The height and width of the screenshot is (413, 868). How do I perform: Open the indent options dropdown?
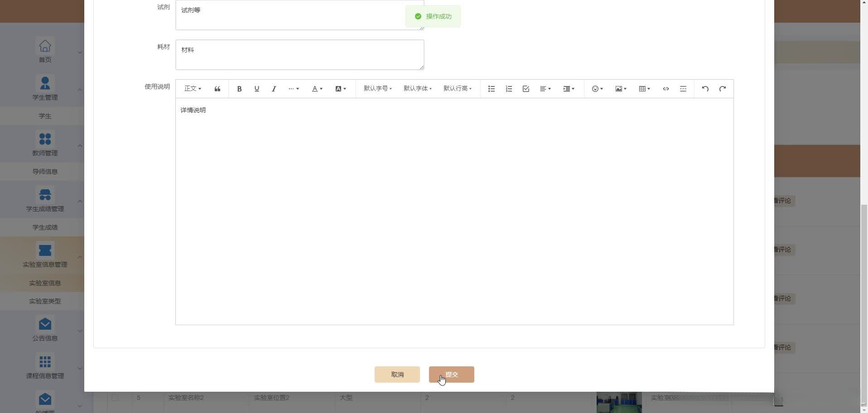pyautogui.click(x=569, y=89)
